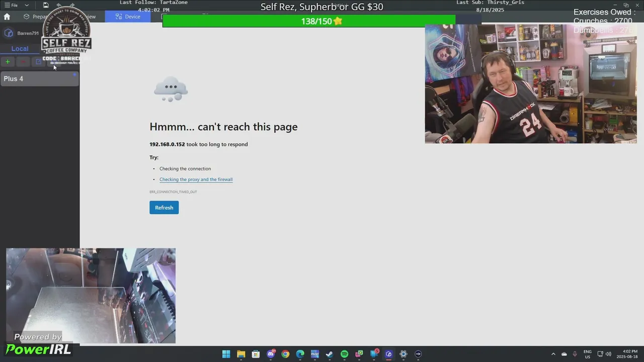Expand the dropdown arrow beside File
This screenshot has height=362, width=644.
coord(27,5)
